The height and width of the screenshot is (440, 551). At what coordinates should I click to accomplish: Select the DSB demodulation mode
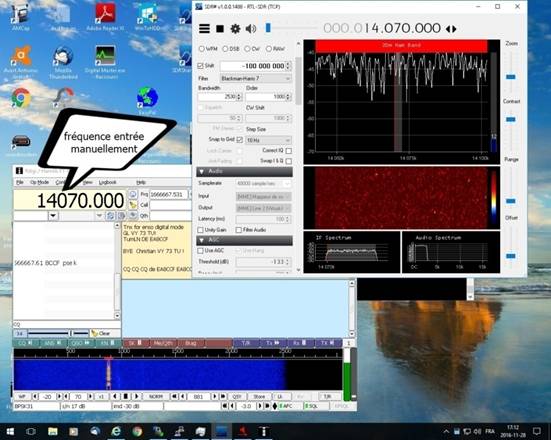231,49
